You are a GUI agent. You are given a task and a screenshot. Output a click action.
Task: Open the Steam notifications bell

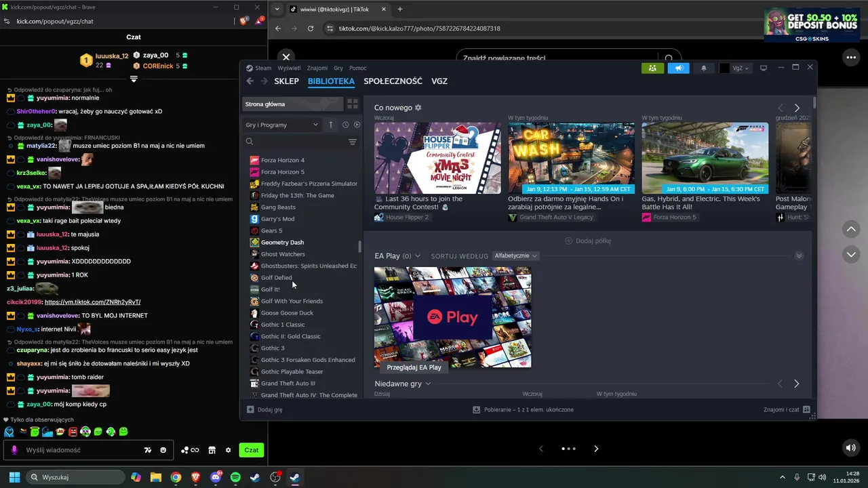pyautogui.click(x=703, y=68)
